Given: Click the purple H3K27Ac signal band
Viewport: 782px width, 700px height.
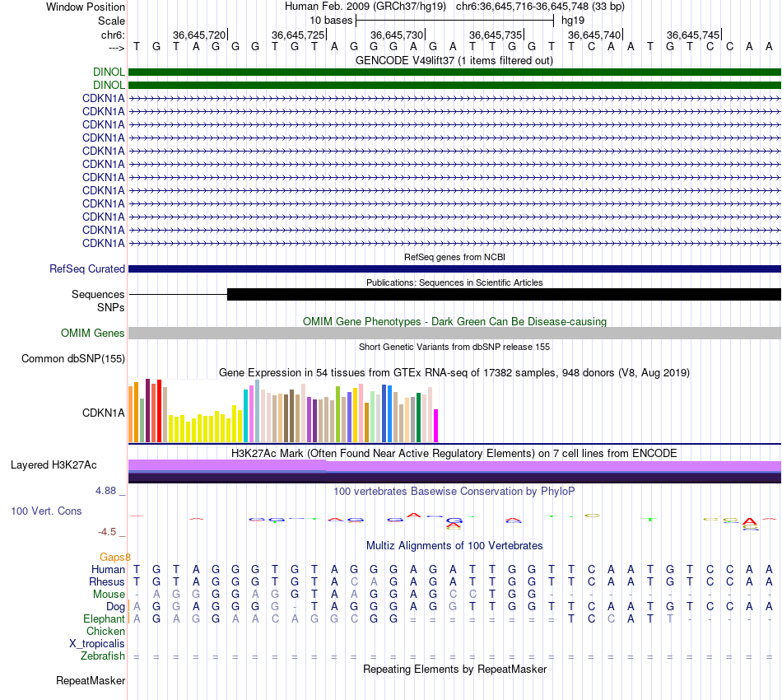Looking at the screenshot, I should [454, 465].
